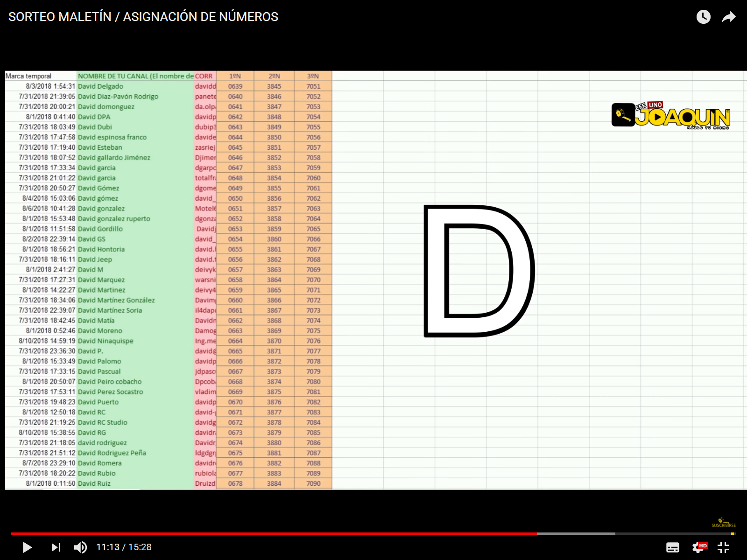Exit full screen mode
The width and height of the screenshot is (747, 560).
coord(723,547)
